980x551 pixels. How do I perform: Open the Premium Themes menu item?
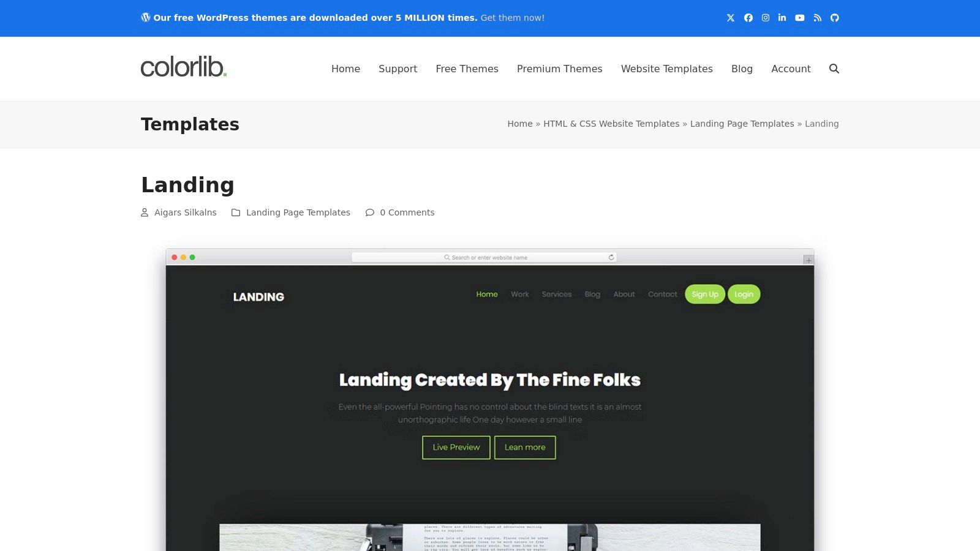pyautogui.click(x=559, y=69)
